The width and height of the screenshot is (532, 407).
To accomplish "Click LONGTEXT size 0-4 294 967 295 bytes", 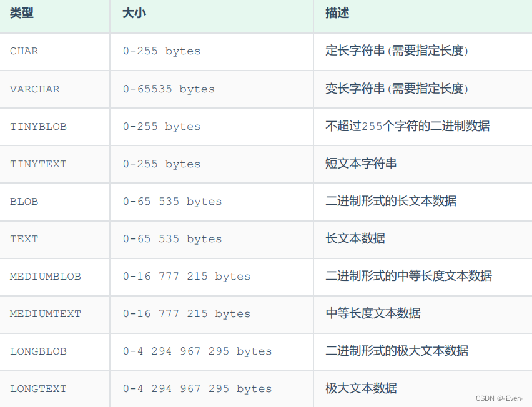I will click(197, 389).
